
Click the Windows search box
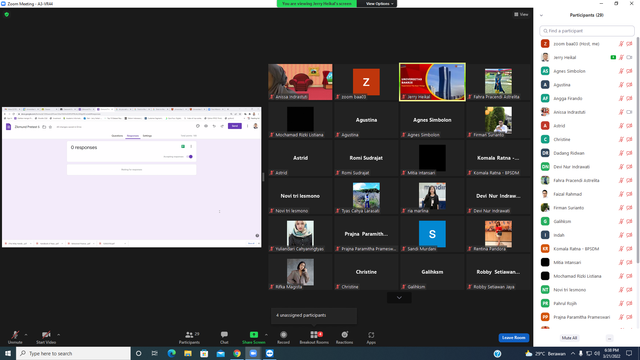point(73,353)
